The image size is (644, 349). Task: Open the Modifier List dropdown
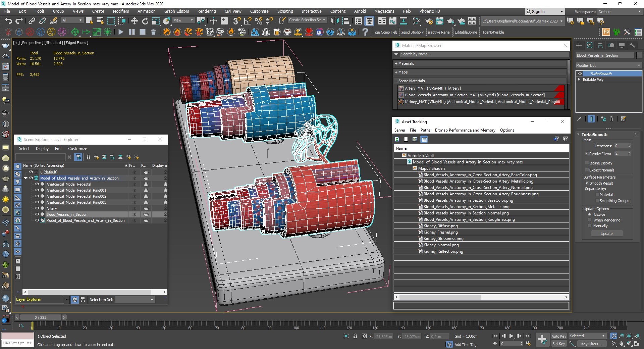(608, 65)
